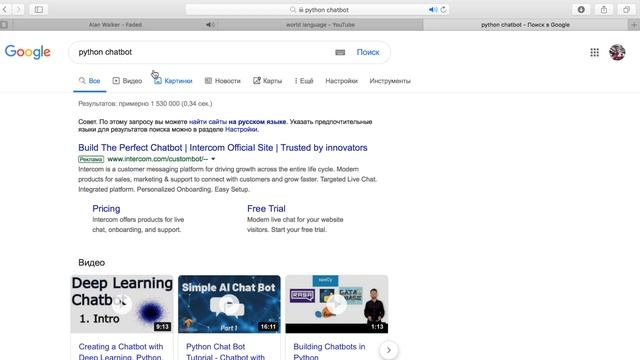Select python chatbot Google search tab
The image size is (640, 360).
(525, 25)
